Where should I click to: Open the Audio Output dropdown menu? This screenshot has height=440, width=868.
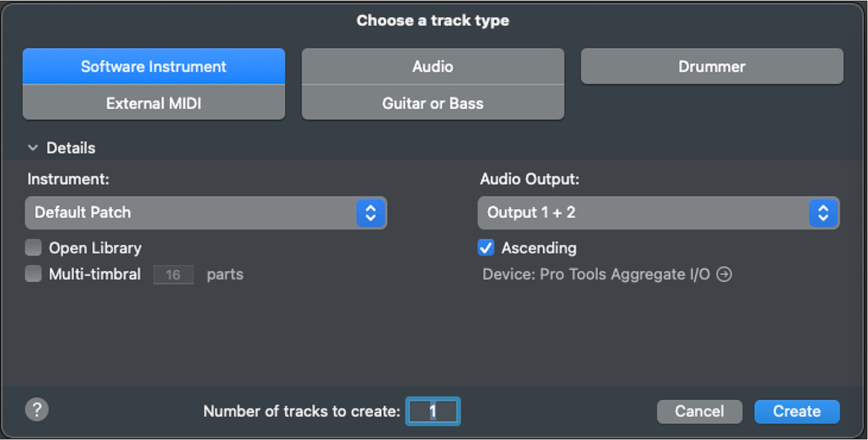pos(659,213)
